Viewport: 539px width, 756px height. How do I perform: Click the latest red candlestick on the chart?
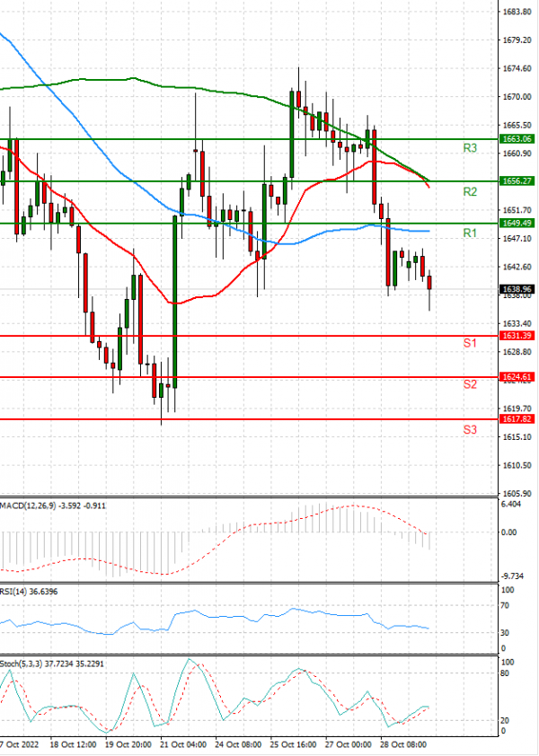429,283
